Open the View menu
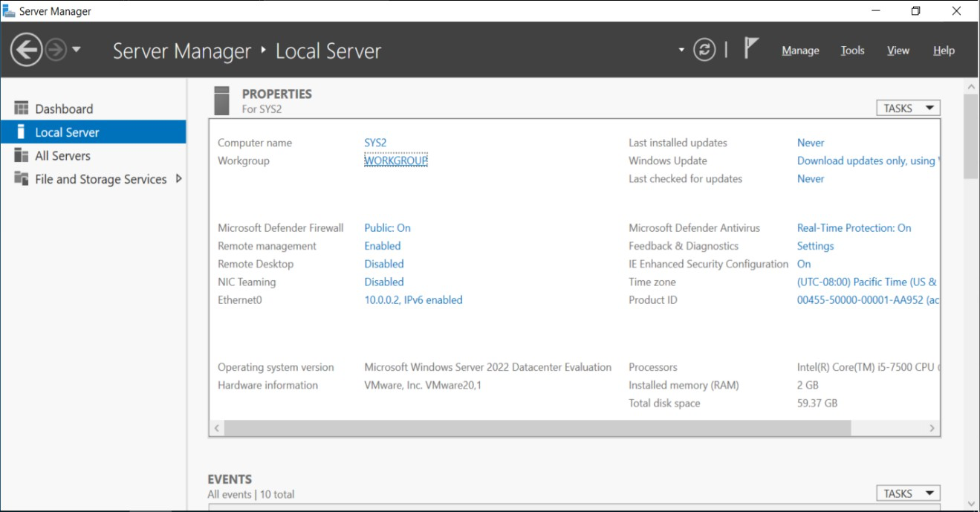 coord(898,51)
